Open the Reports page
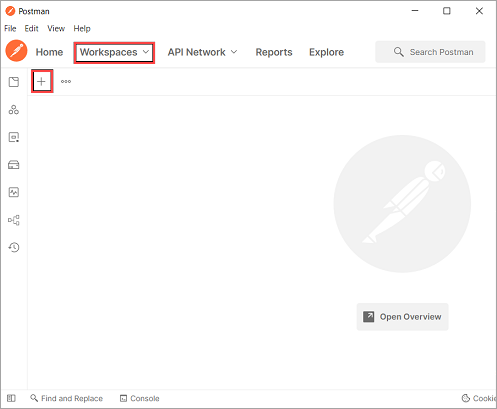The image size is (497, 409). coord(274,52)
